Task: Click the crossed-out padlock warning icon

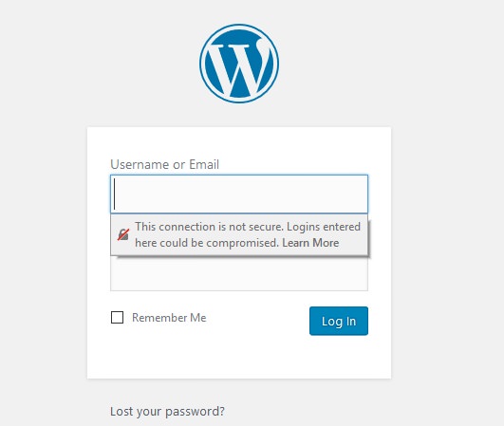Action: [123, 234]
